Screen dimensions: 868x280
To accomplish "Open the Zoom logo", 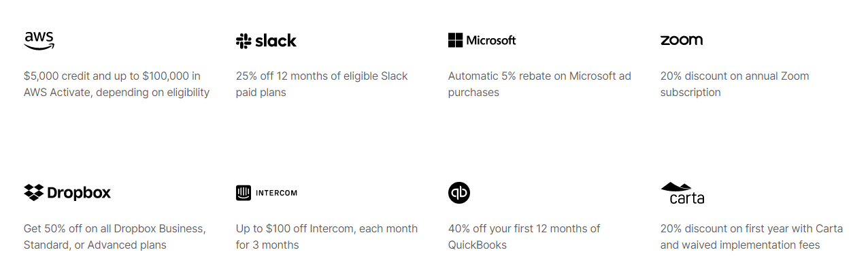I will point(681,40).
